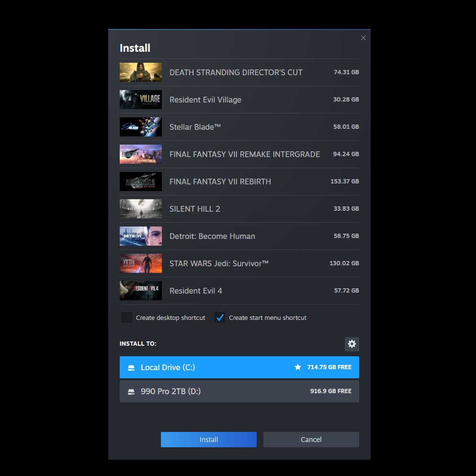
Task: Click the 130.02 GB size value
Action: click(344, 263)
